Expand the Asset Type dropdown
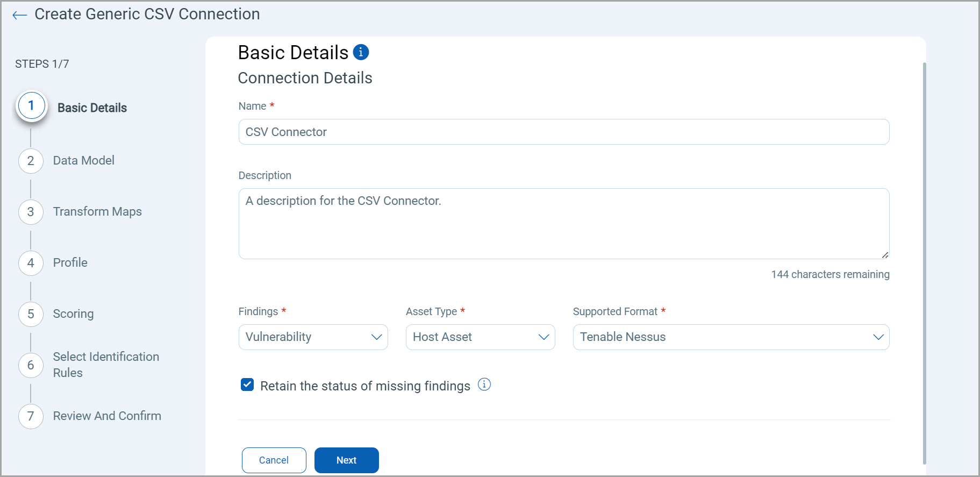980x477 pixels. coord(480,337)
